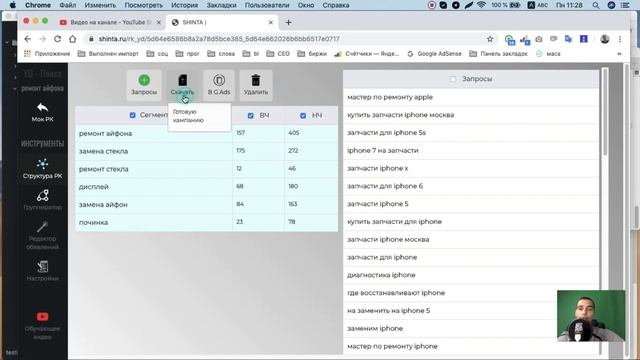Open the Приложения bookmarks shortcut
The width and height of the screenshot is (640, 360).
[x=47, y=54]
